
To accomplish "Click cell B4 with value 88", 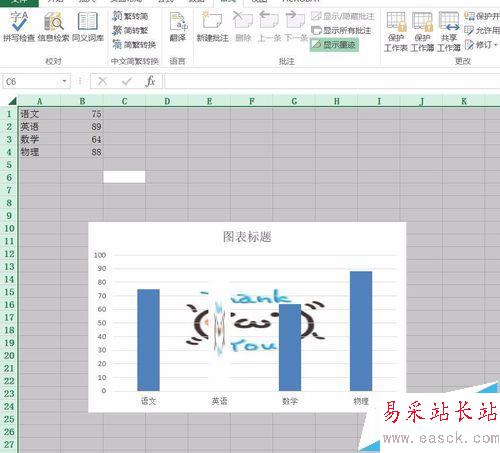I will pos(82,152).
